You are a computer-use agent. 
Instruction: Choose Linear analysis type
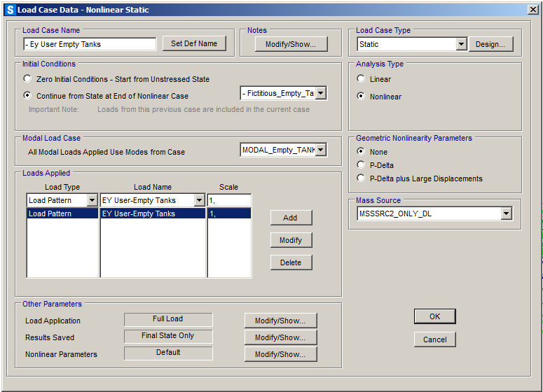pyautogui.click(x=361, y=79)
